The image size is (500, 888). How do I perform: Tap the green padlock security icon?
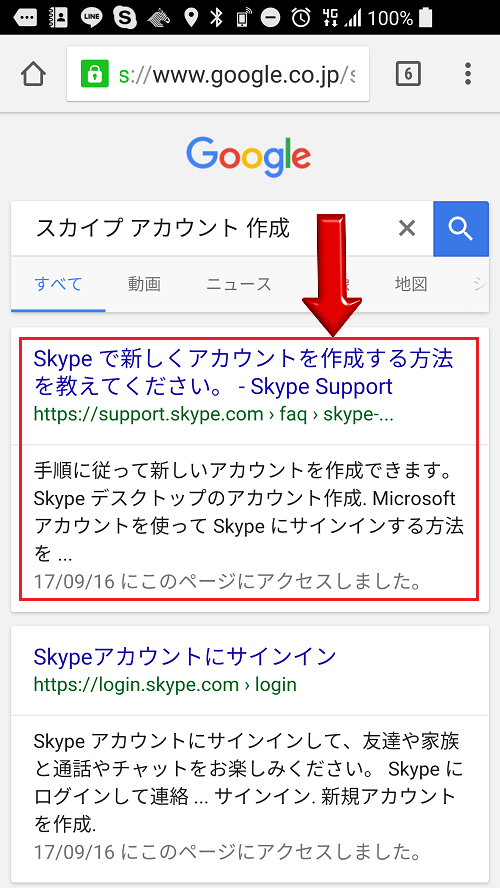pos(94,75)
